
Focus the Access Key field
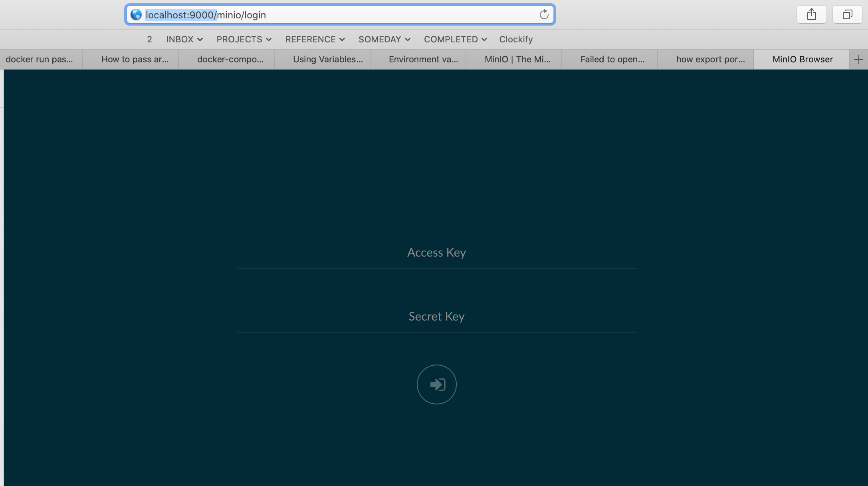coord(436,253)
